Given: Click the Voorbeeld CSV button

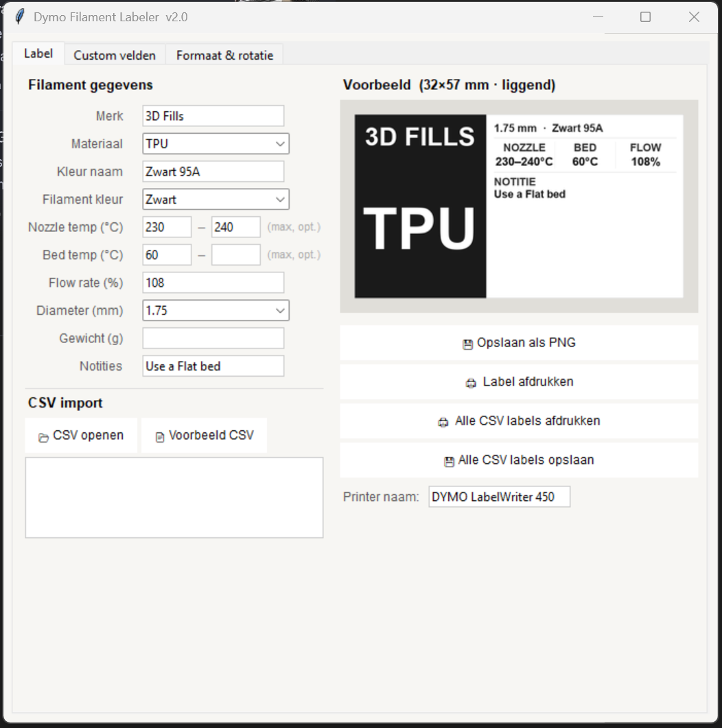Looking at the screenshot, I should click(x=205, y=436).
